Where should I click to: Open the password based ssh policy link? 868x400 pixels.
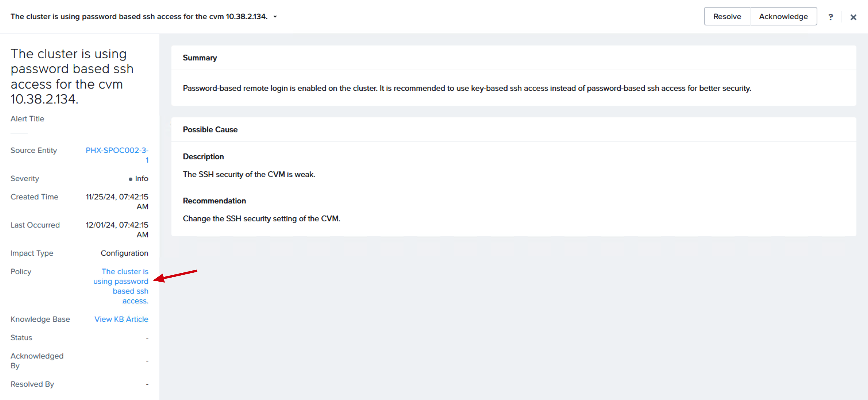[x=121, y=286]
